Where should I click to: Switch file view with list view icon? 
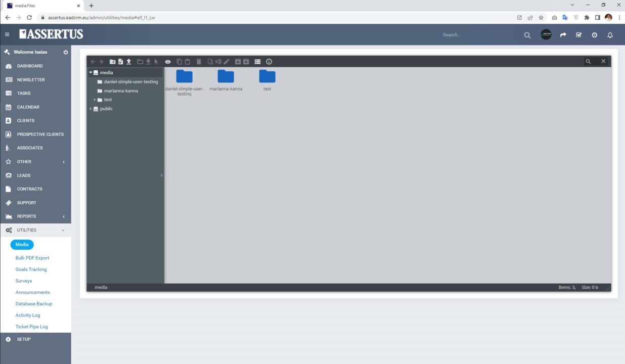tap(257, 62)
